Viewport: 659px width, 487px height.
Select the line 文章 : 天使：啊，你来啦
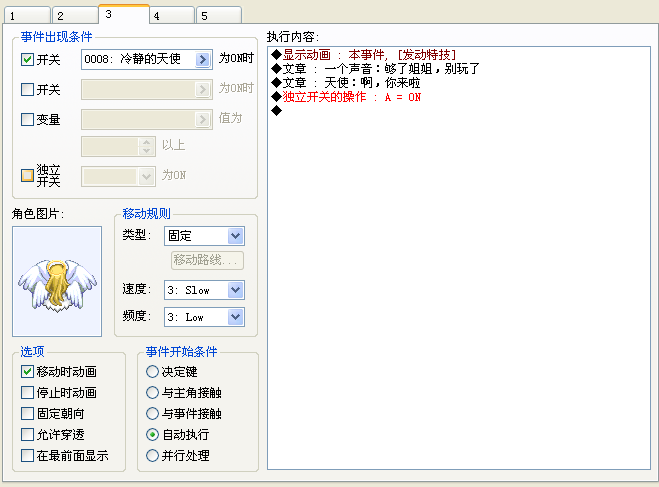click(x=345, y=82)
